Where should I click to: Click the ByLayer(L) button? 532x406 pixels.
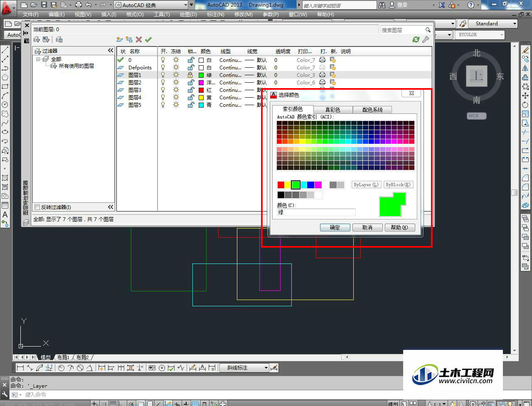(x=366, y=185)
